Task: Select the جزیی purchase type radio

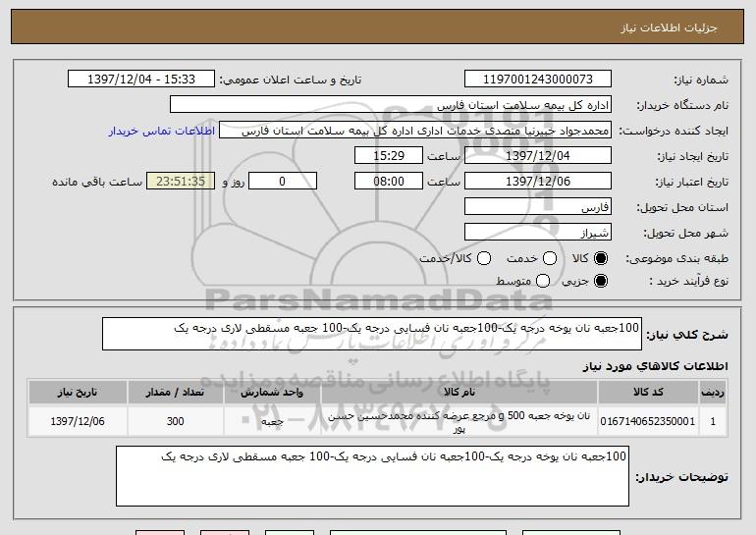Action: [x=601, y=281]
